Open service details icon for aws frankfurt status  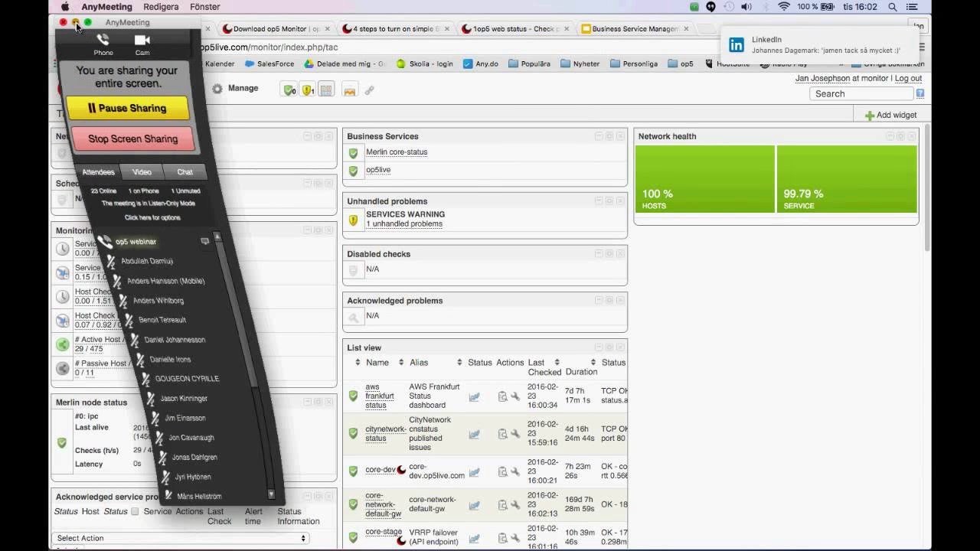coord(502,396)
